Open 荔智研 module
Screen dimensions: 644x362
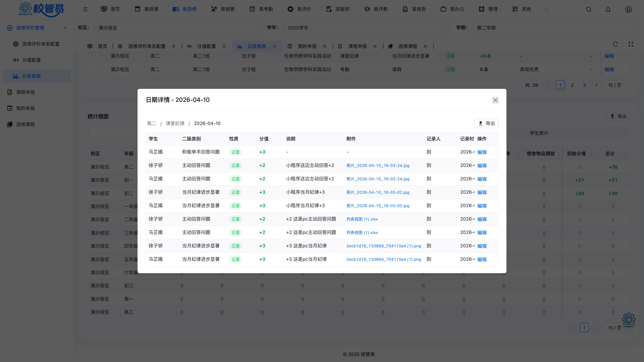click(337, 9)
